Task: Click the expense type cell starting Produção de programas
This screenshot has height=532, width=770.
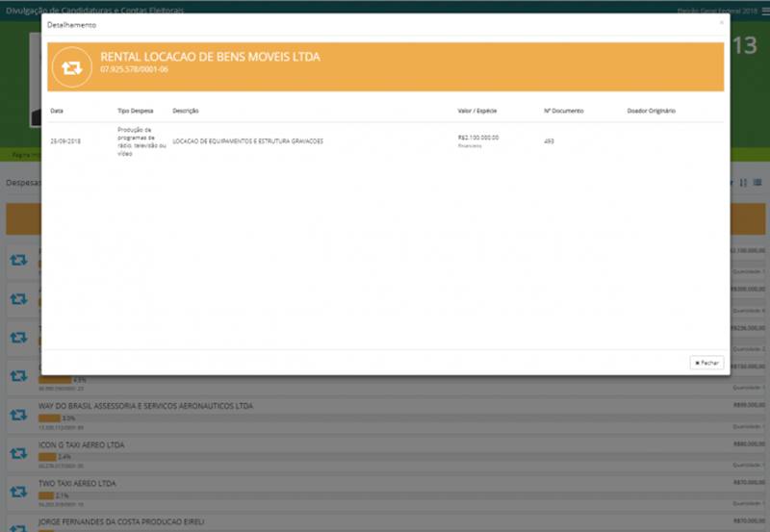Action: click(141, 141)
